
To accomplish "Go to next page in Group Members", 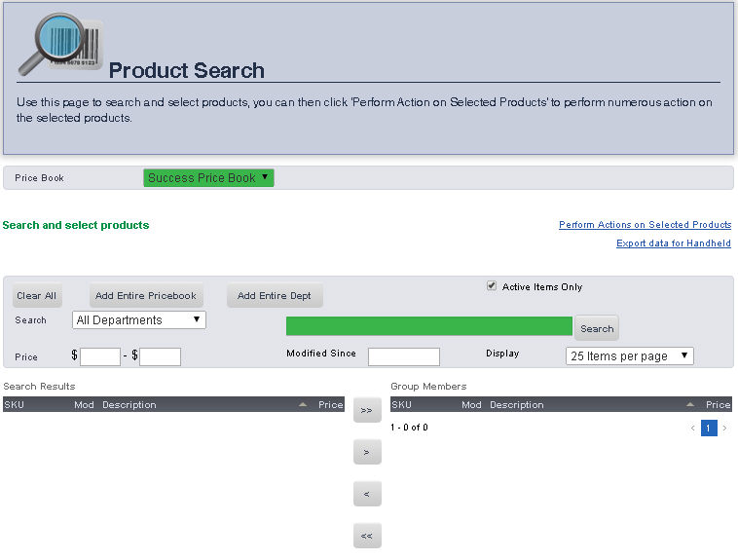I will 724,429.
